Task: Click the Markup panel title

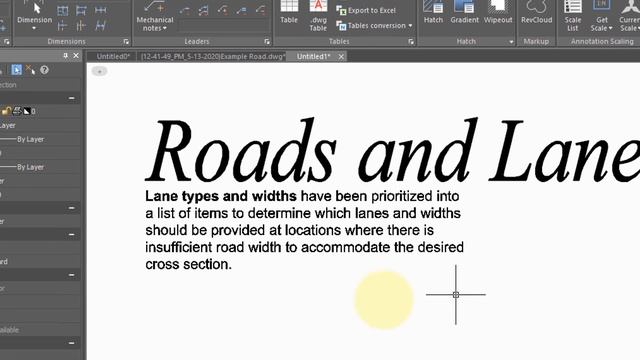Action: tap(536, 41)
